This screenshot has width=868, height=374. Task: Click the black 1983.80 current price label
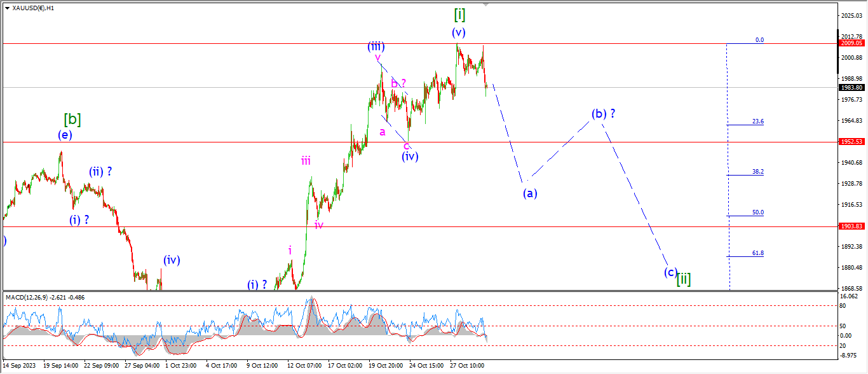[851, 88]
